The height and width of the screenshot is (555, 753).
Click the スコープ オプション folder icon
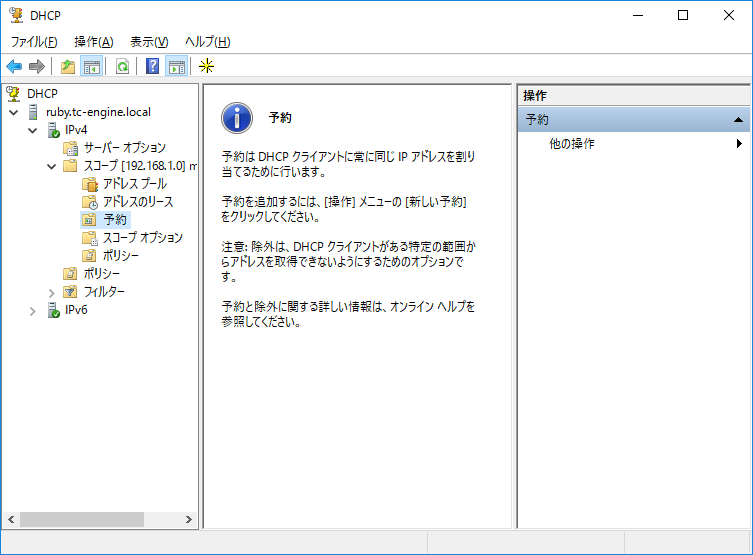pos(90,238)
